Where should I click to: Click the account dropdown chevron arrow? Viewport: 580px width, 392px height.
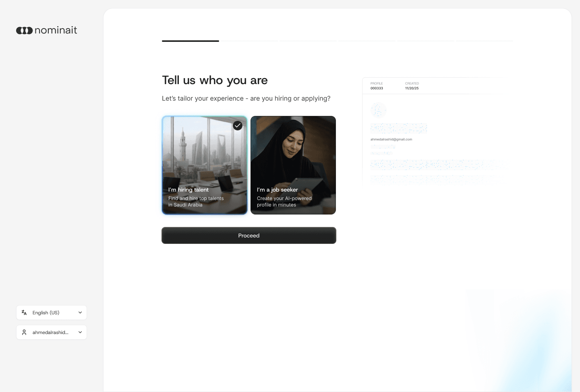pos(80,332)
